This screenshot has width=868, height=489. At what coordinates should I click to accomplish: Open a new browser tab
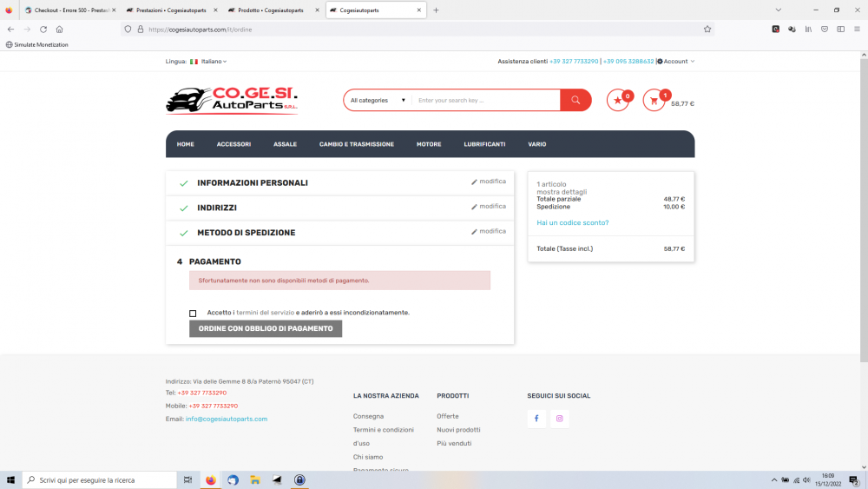click(437, 10)
